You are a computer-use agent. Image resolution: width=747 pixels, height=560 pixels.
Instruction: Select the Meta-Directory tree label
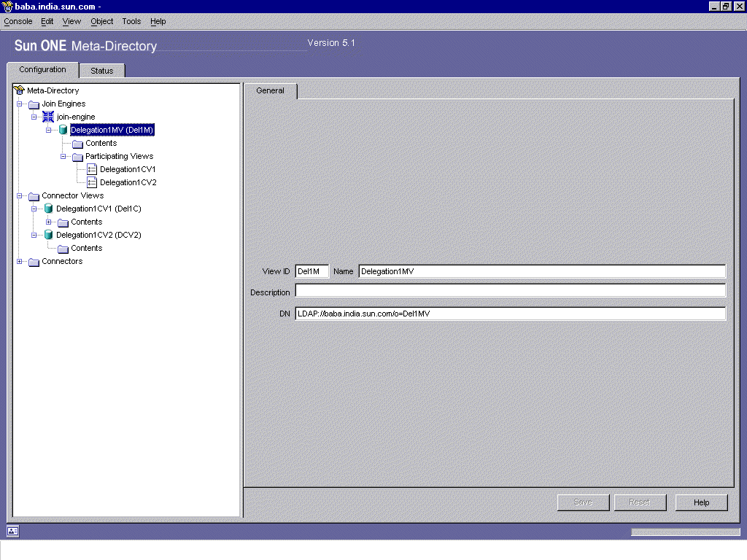[53, 90]
